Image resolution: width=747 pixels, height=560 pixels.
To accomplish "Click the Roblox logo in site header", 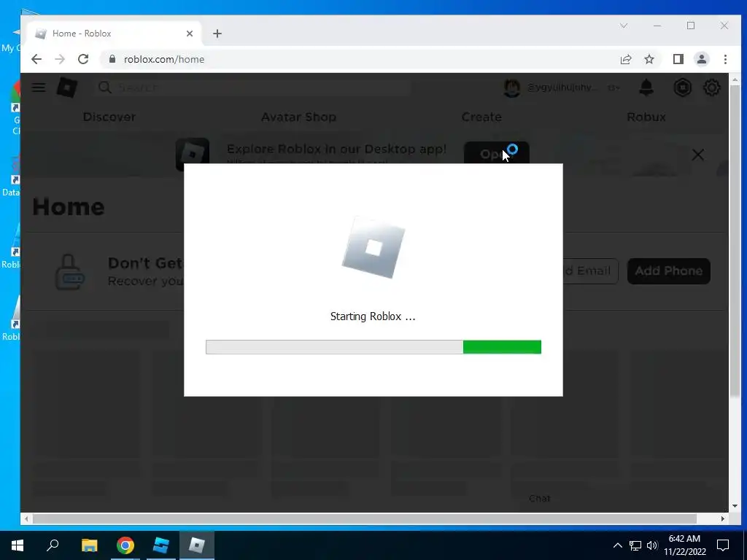I will click(67, 87).
